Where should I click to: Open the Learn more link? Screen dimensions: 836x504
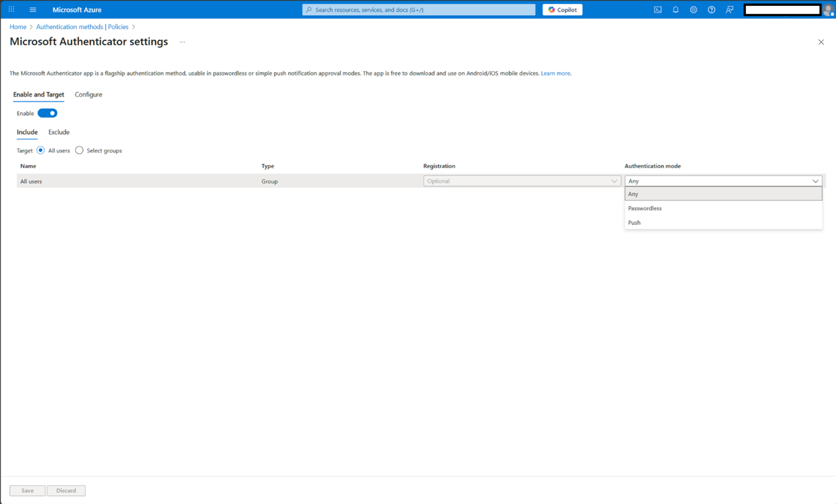(555, 73)
